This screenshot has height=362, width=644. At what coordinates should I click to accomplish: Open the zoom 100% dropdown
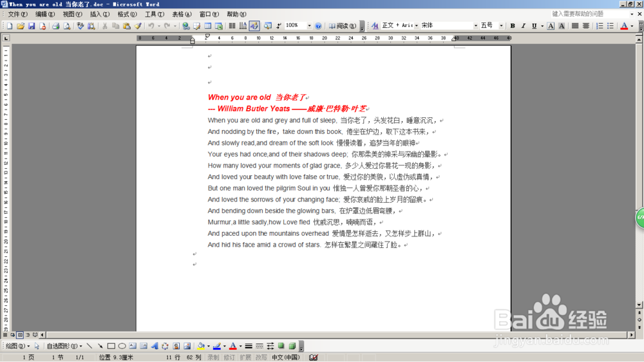(x=309, y=26)
